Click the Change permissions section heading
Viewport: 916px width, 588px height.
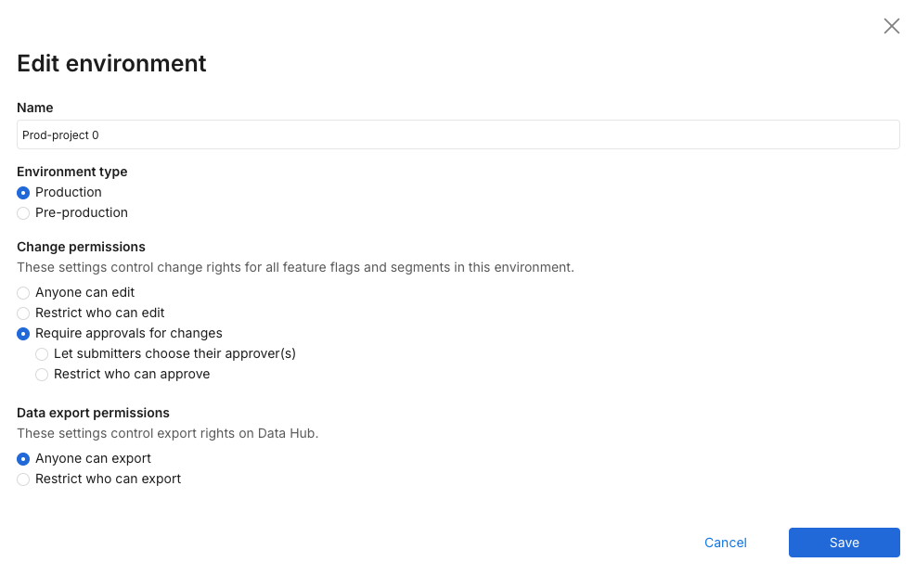(x=82, y=247)
